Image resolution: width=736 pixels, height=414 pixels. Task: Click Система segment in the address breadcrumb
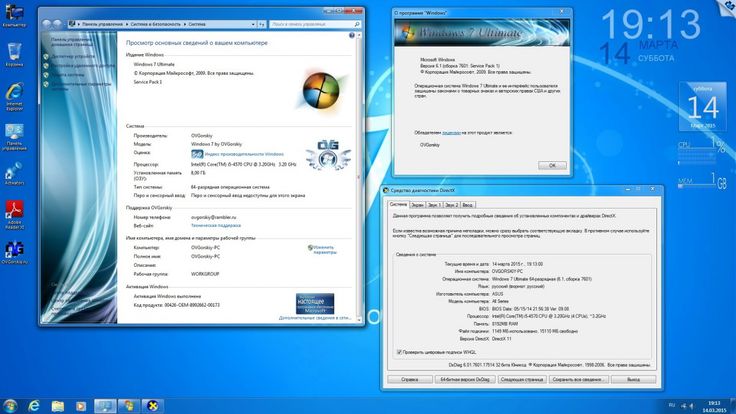197,24
